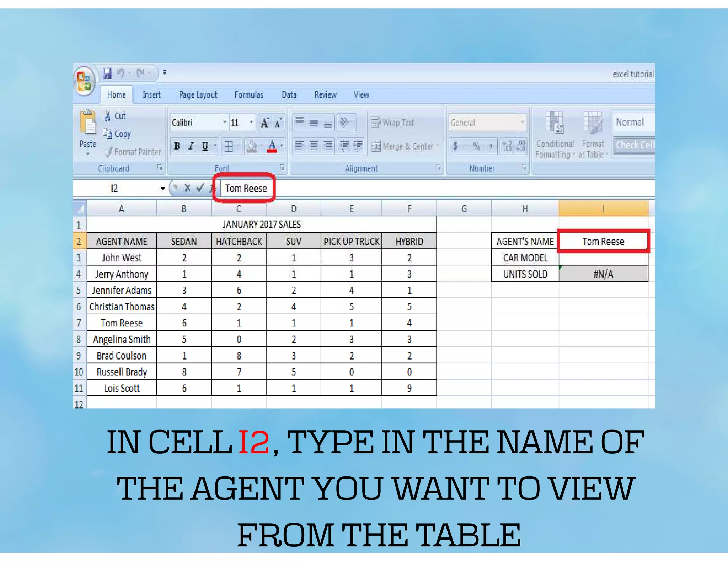Click the Font Color red A swatch
The width and height of the screenshot is (728, 562).
[272, 146]
